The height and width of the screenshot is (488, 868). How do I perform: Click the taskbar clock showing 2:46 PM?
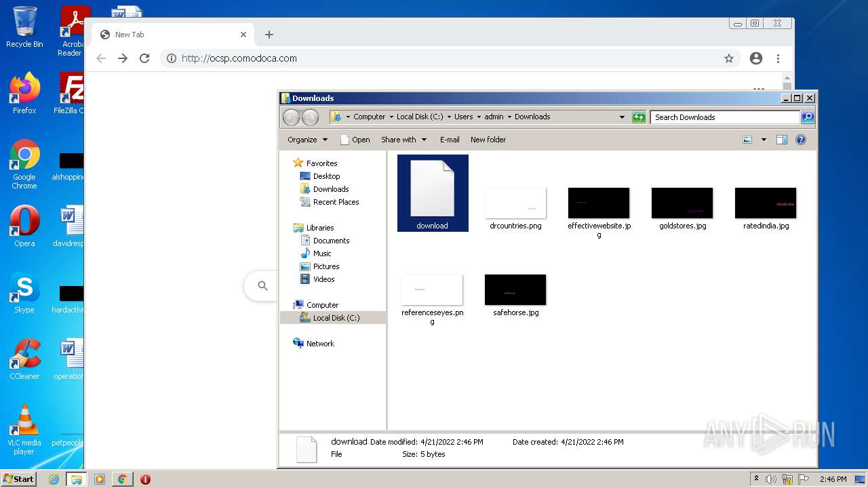[x=833, y=479]
